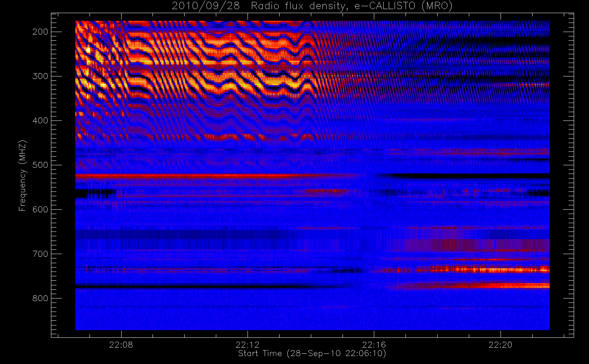Click the plot title text 'Radio flux density, e-CALLISTO (MRO)'

coord(352,6)
